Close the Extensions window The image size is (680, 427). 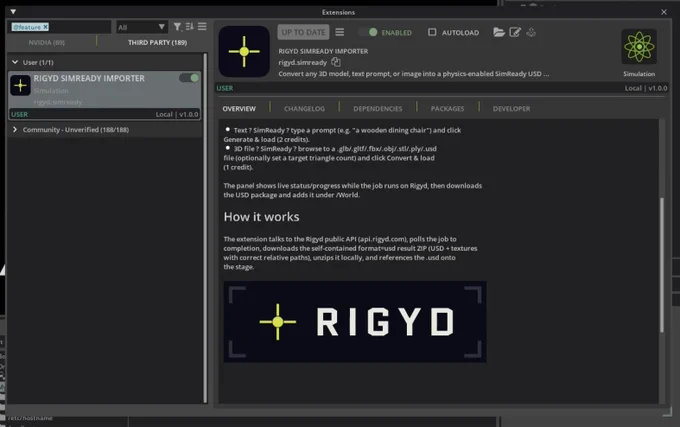[664, 12]
